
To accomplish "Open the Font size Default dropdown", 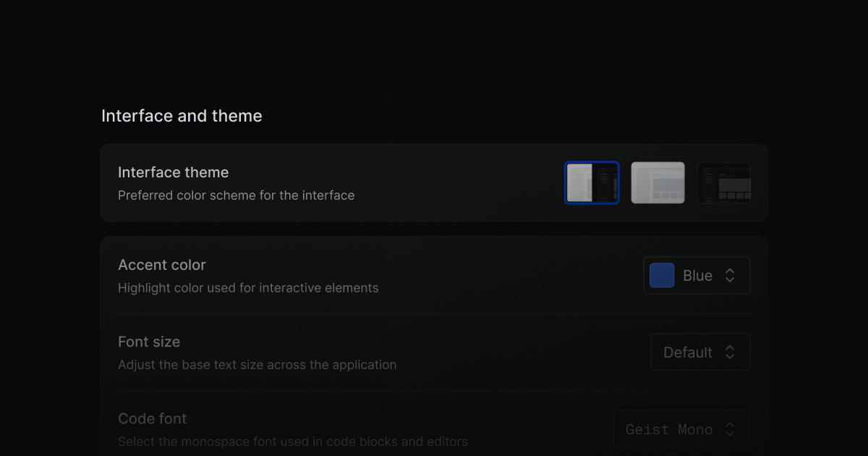I will pyautogui.click(x=700, y=352).
